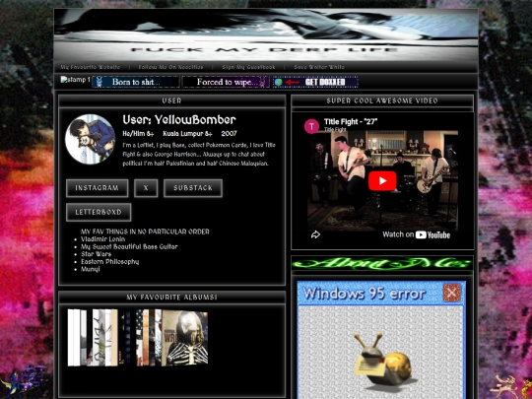Viewport: 532px width, 399px height.
Task: Click 'Vladimir Lenin' list item
Action: coord(102,239)
